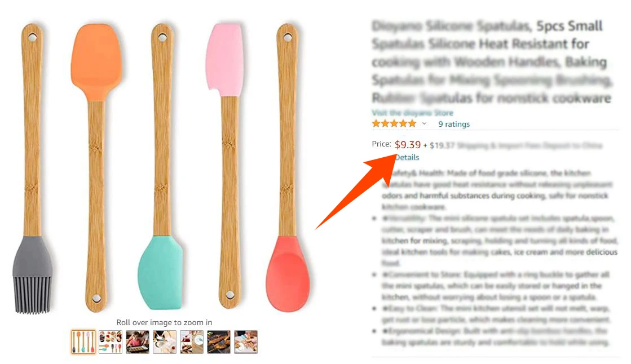The height and width of the screenshot is (364, 631).
Task: Click the pink spatula head in image
Action: click(x=224, y=60)
